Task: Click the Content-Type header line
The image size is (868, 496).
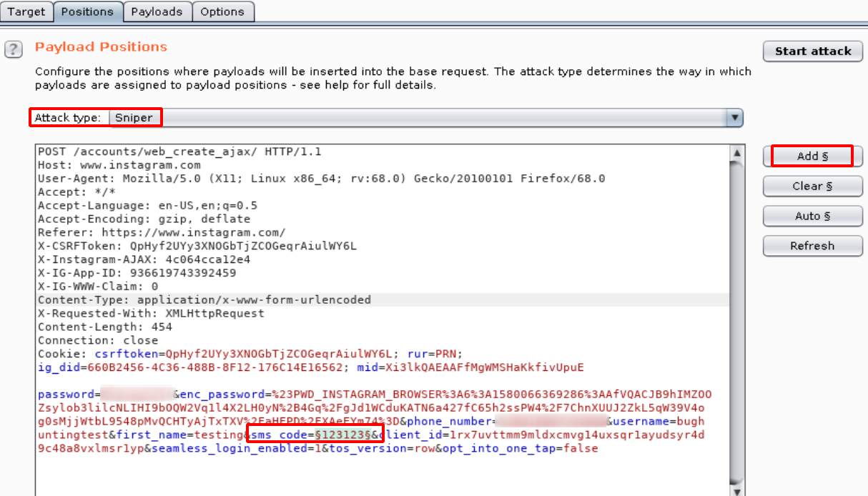Action: [204, 300]
